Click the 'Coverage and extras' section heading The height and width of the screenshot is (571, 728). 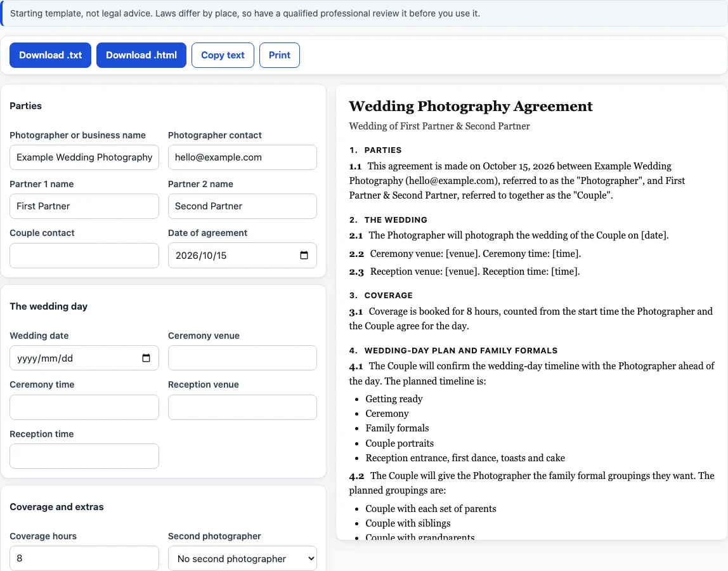click(x=56, y=507)
